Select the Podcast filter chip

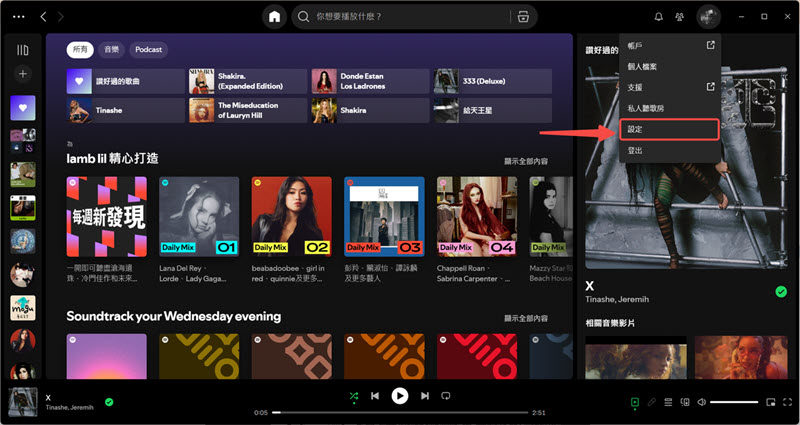click(x=148, y=49)
